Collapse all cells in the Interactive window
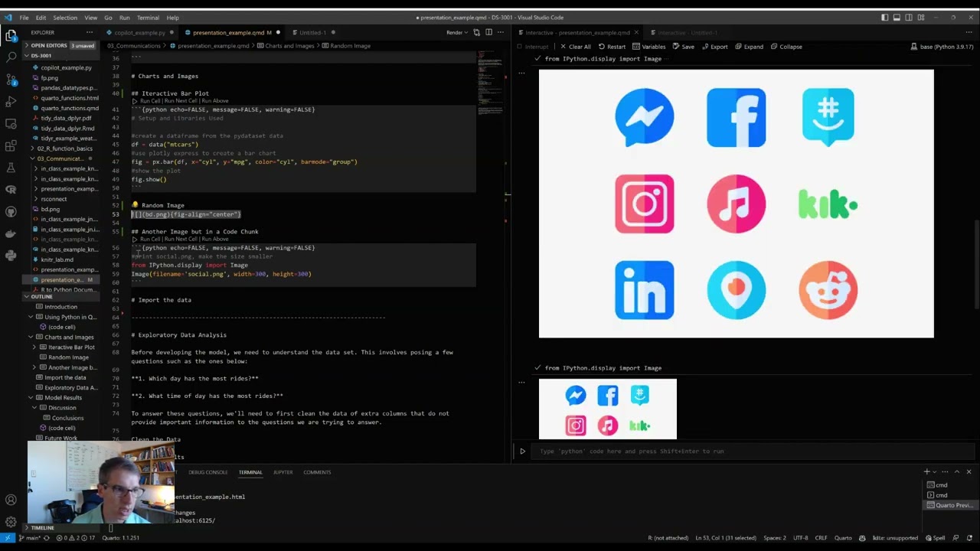The width and height of the screenshot is (980, 551). [x=786, y=47]
